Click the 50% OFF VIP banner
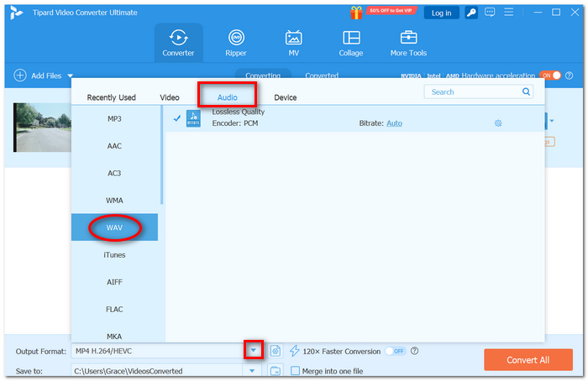This screenshot has width=588, height=381. pos(391,10)
